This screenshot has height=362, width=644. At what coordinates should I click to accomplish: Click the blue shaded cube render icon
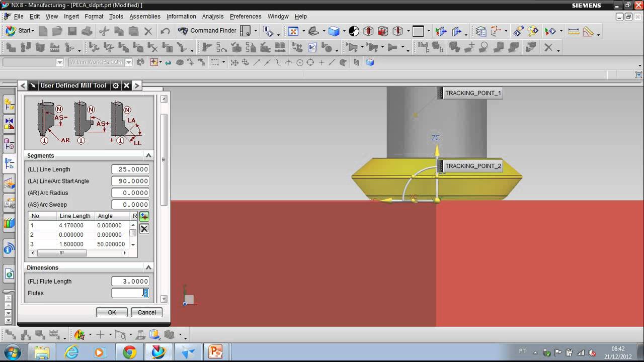(x=334, y=31)
